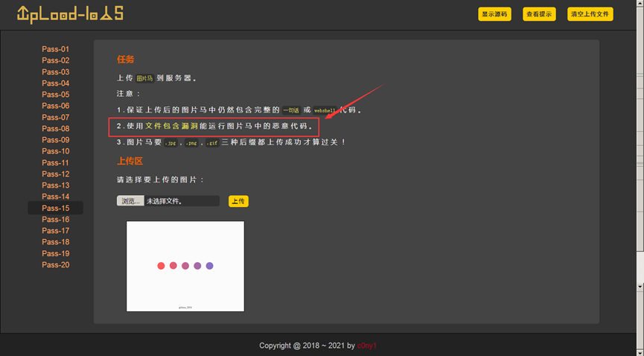
Task: Navigate to Pass-20
Action: click(x=55, y=264)
